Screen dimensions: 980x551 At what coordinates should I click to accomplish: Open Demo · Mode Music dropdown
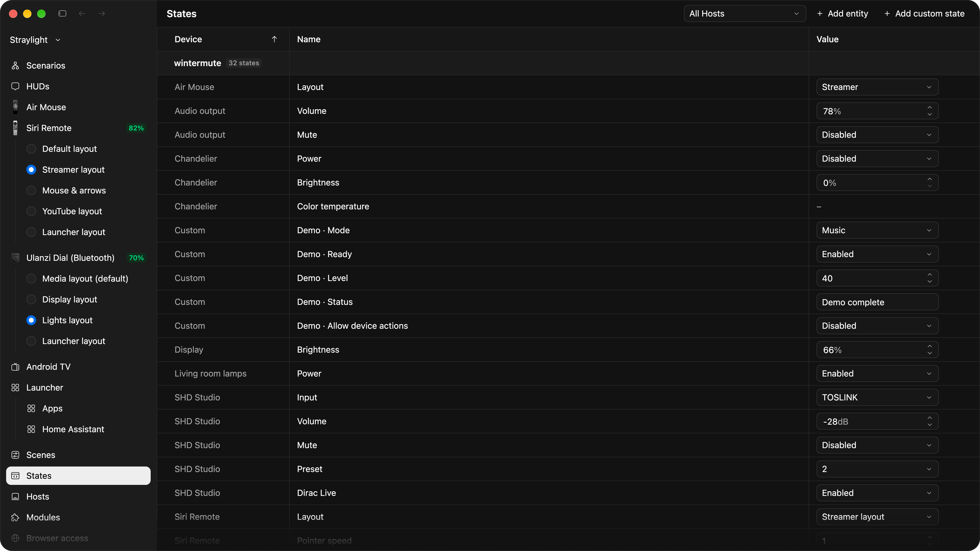coord(877,230)
